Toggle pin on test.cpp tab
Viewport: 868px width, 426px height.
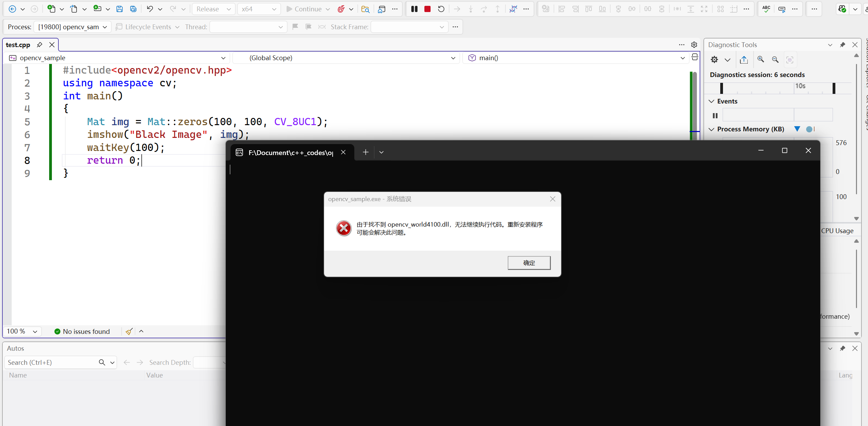pos(40,45)
